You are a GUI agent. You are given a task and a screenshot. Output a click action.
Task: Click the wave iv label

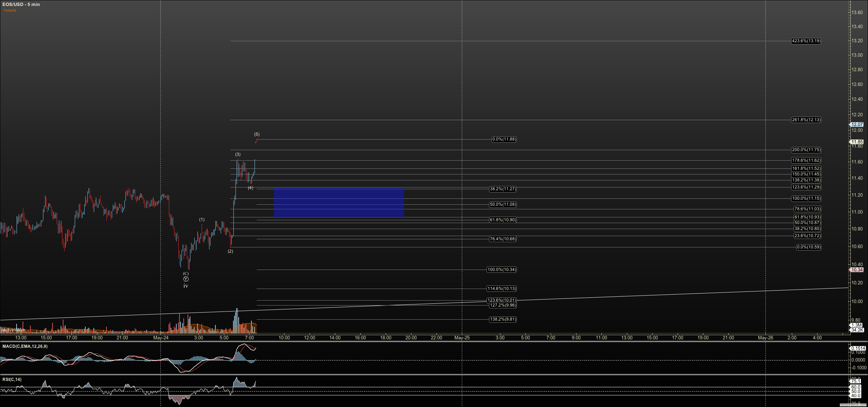(x=186, y=286)
